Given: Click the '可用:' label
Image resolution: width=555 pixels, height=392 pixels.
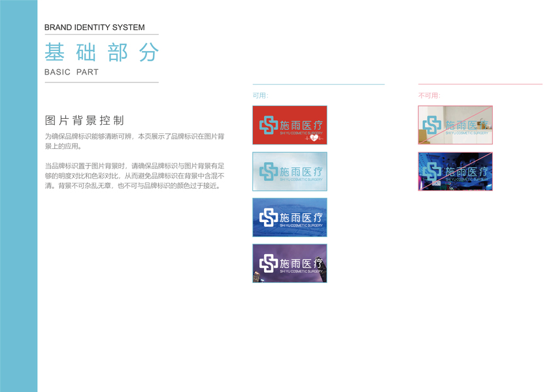Looking at the screenshot, I should pos(261,95).
